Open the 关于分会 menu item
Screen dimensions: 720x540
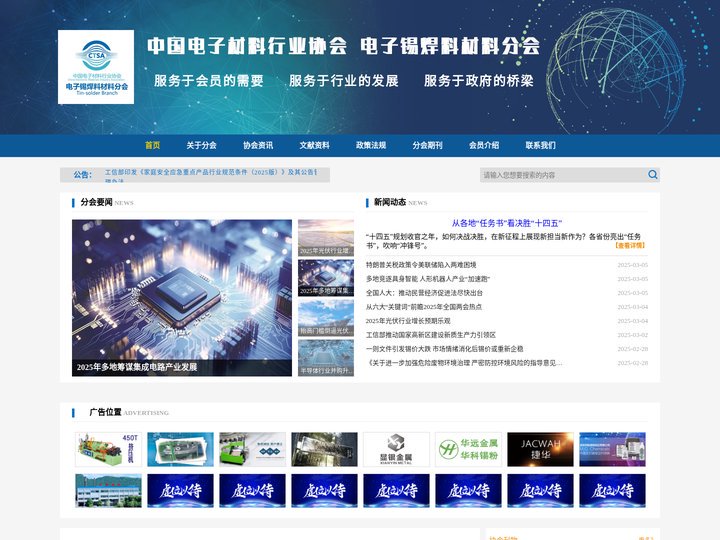[x=201, y=146]
